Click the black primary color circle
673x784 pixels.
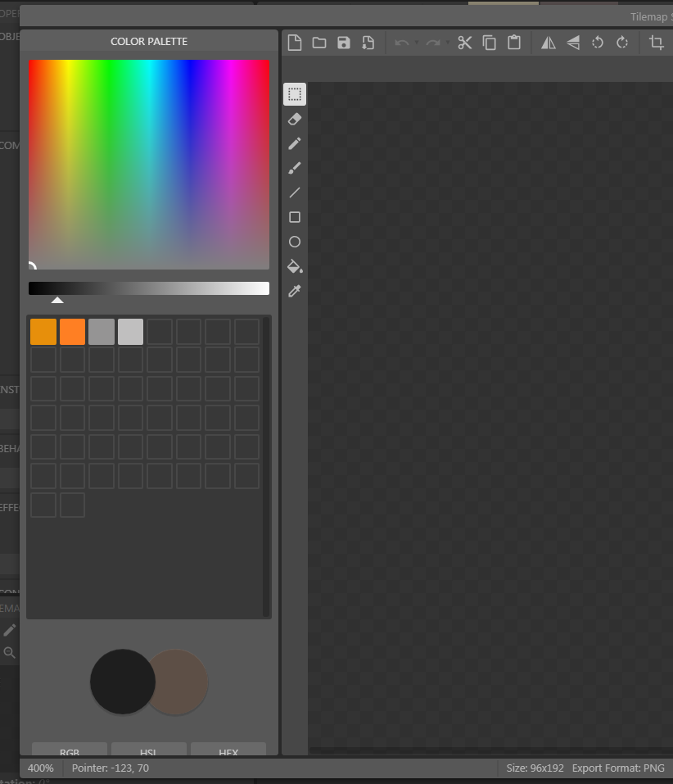pos(123,682)
